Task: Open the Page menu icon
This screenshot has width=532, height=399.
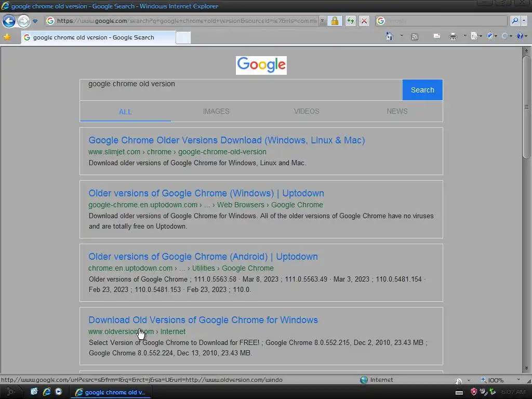Action: point(476,36)
